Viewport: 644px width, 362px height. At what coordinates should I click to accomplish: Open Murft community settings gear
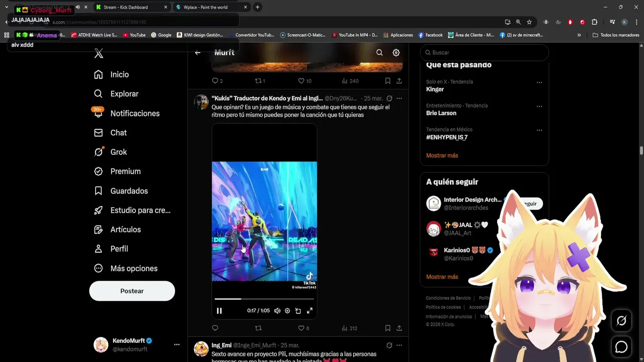tap(396, 52)
